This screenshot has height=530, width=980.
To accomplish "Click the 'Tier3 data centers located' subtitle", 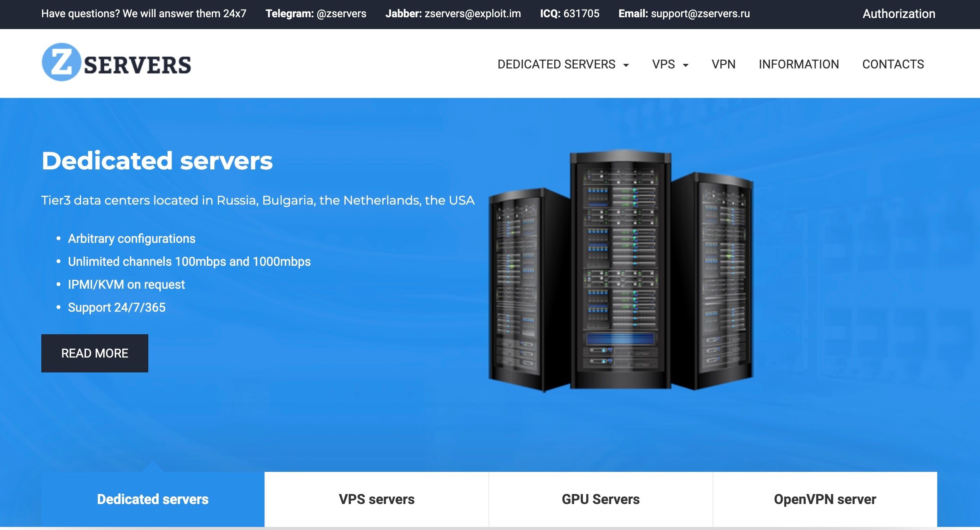I will [x=258, y=200].
